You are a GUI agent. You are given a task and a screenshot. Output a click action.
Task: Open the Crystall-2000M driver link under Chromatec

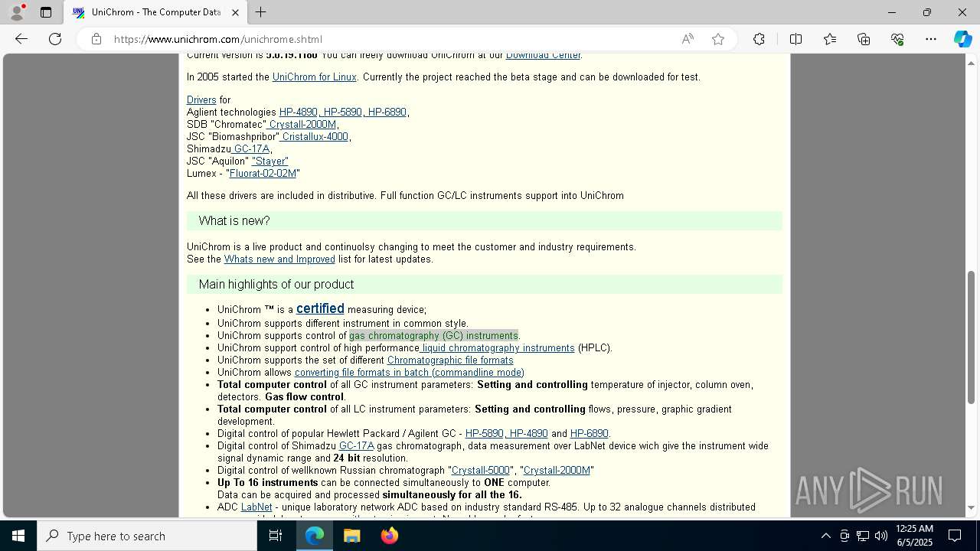tap(302, 125)
